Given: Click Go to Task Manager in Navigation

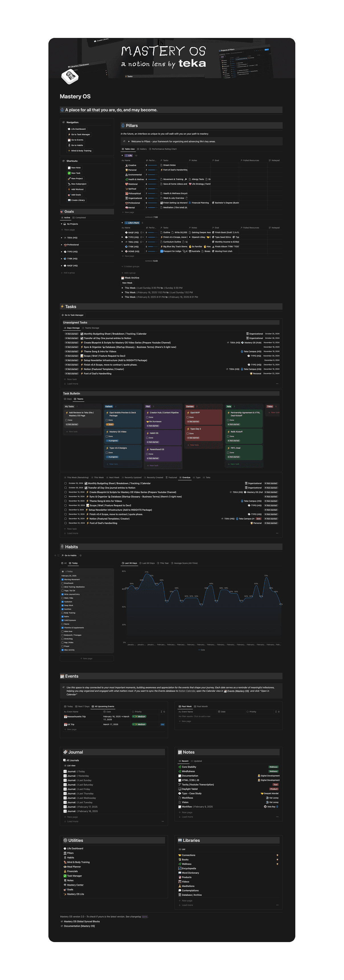Looking at the screenshot, I should (79, 134).
